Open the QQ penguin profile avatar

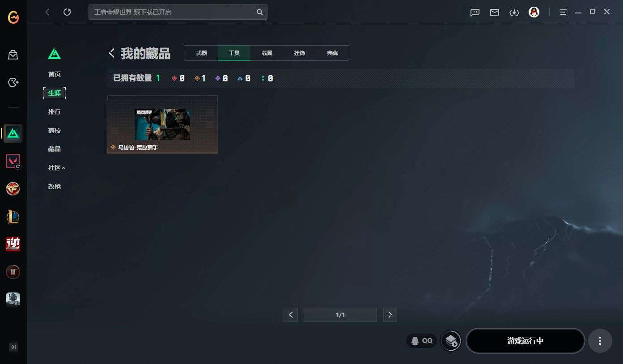[x=534, y=12]
